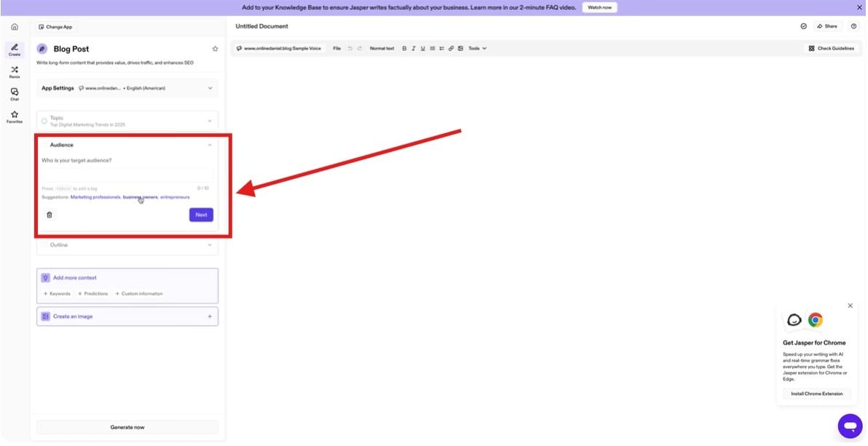Open the support chat bubble

850,426
